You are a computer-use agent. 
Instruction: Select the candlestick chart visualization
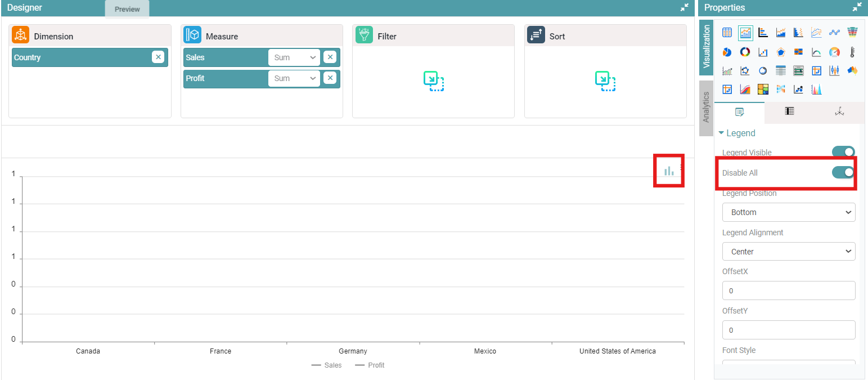click(x=834, y=71)
